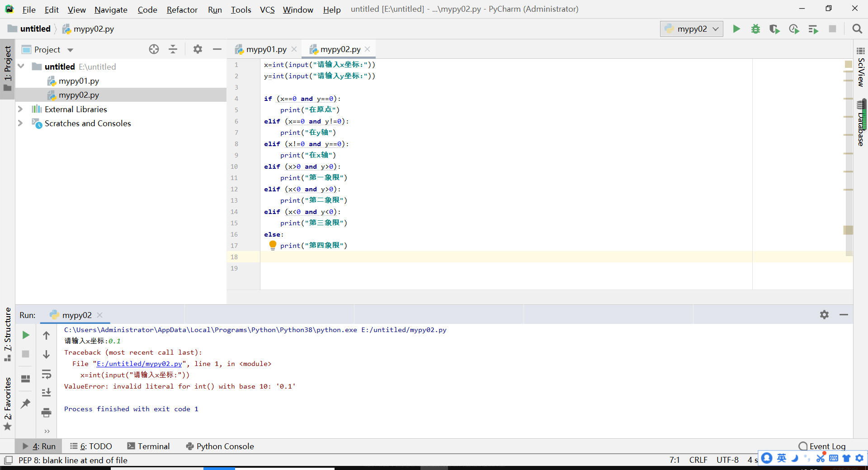Expand Scratches and Consoles node

[20, 123]
